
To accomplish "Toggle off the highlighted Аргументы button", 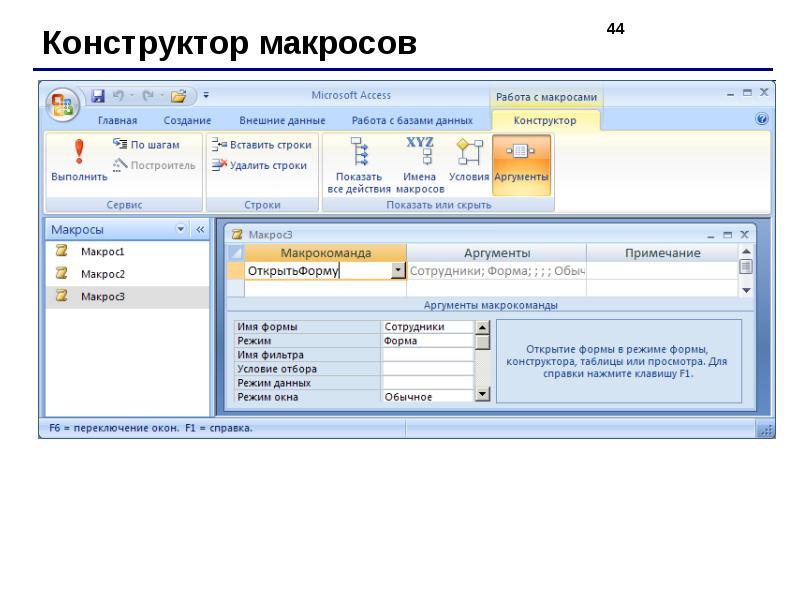I will 521,165.
